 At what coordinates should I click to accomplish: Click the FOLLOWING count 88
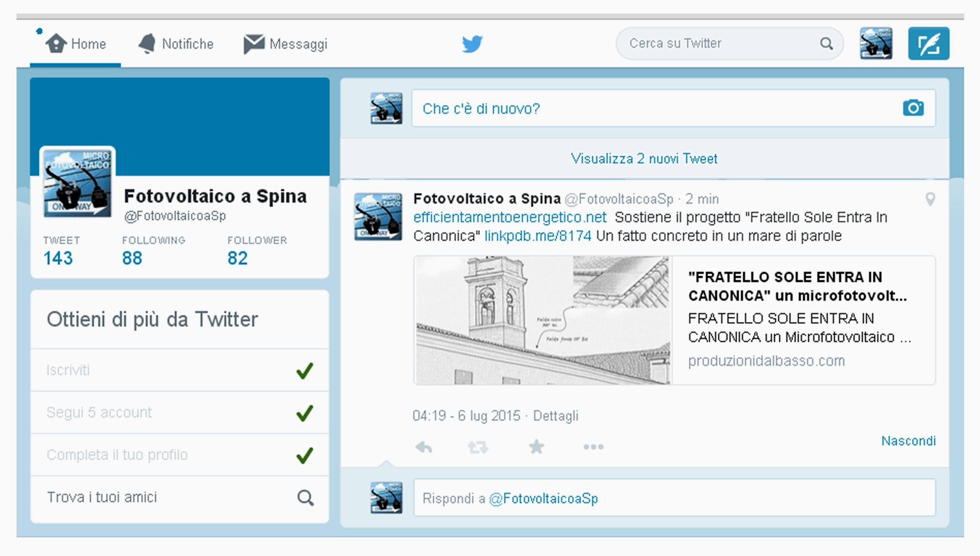132,258
